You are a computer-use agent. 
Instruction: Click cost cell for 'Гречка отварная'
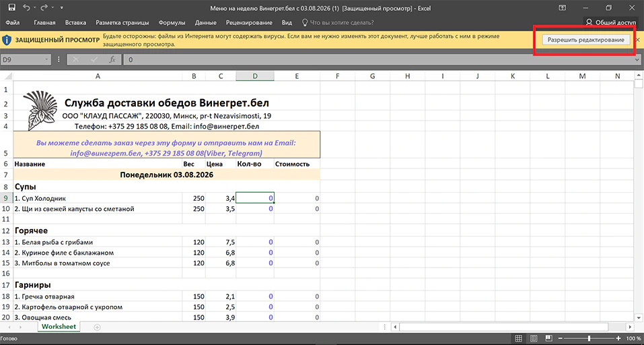pyautogui.click(x=297, y=296)
